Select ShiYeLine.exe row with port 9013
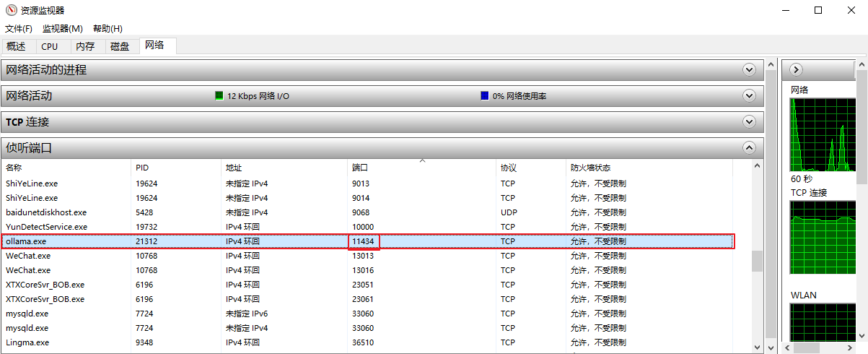Viewport: 868px width, 354px height. click(367, 184)
